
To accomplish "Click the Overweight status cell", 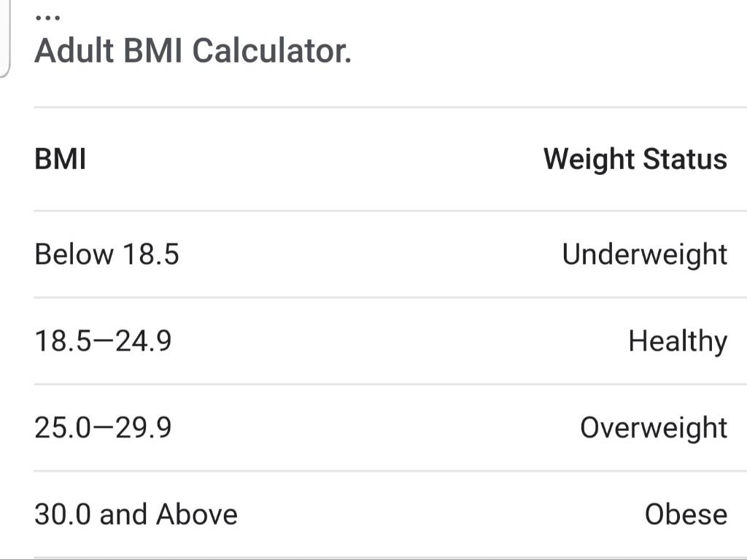I will tap(654, 427).
